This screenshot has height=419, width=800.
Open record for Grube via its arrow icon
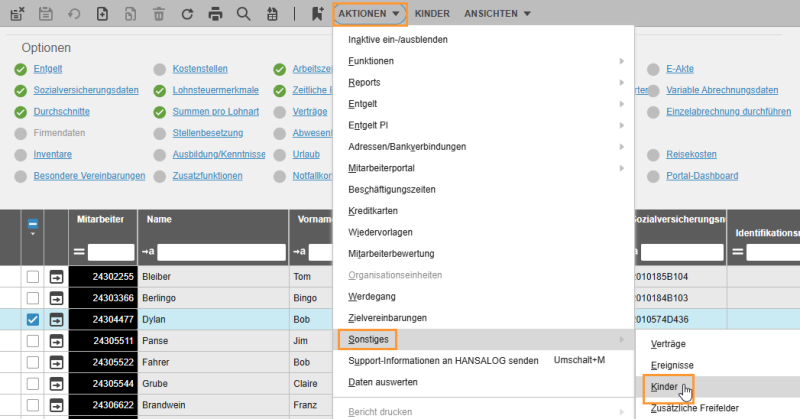(x=56, y=384)
